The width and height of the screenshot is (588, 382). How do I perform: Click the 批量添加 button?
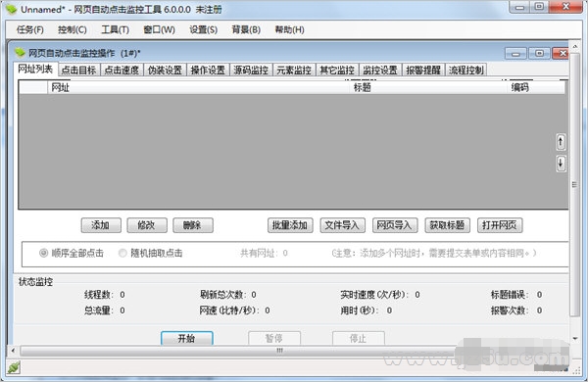point(290,225)
